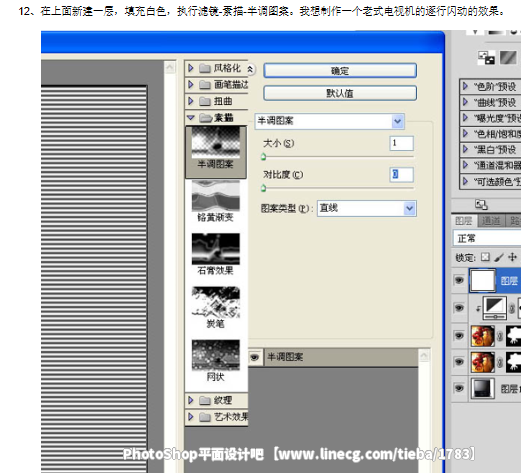Screen dimensions: 531x473
Task: Click the effect layer list scroll-up arrow
Action: coord(424,355)
